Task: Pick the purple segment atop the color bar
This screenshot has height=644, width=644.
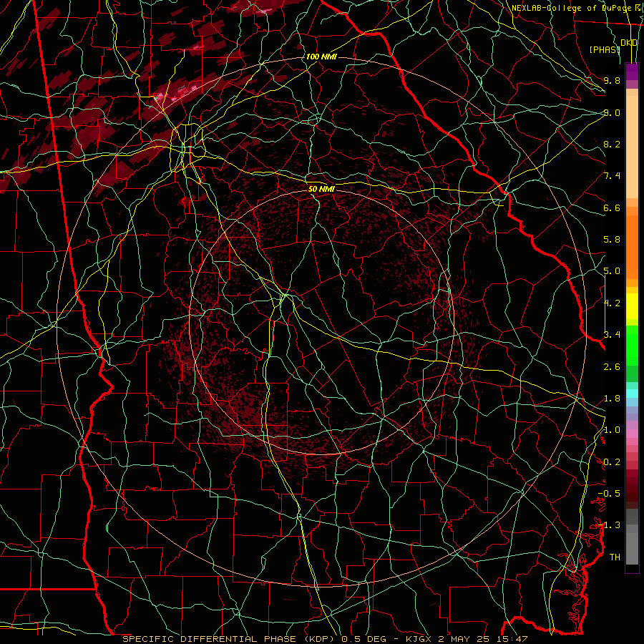Action: point(632,72)
